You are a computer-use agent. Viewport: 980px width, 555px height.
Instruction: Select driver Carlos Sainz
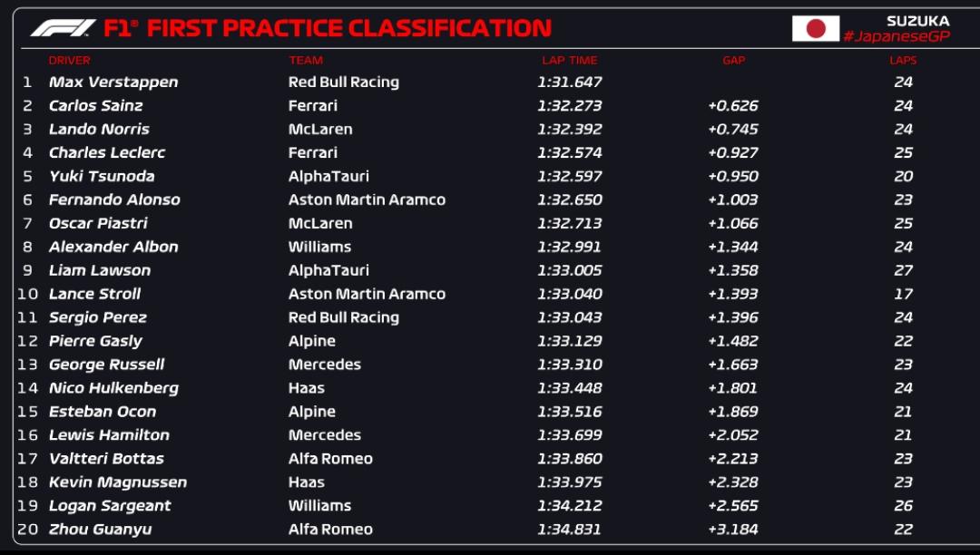pos(95,105)
